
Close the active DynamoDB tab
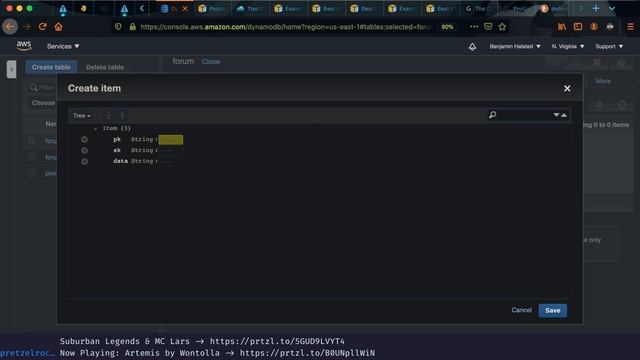coord(185,9)
